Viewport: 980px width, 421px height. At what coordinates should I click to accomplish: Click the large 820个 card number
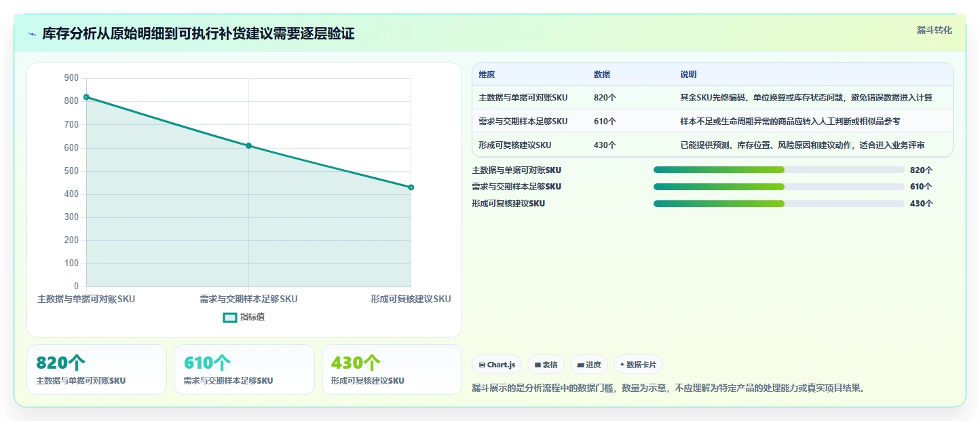tap(60, 363)
